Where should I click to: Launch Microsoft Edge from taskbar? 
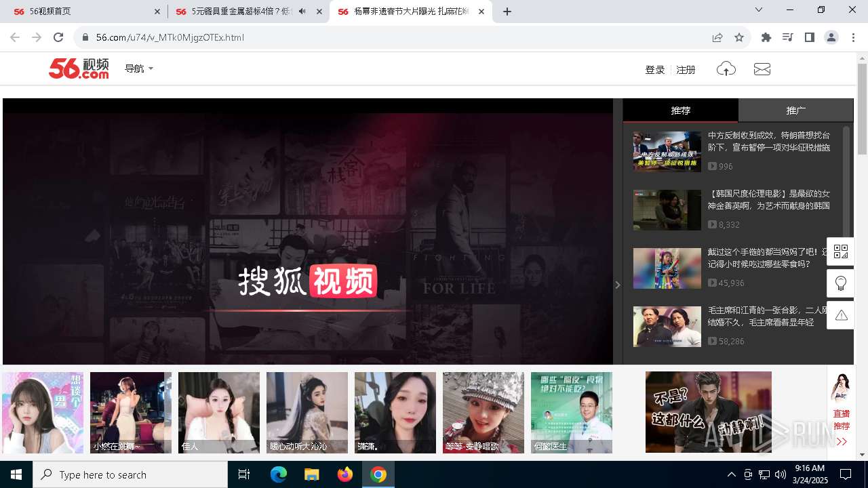coord(279,474)
